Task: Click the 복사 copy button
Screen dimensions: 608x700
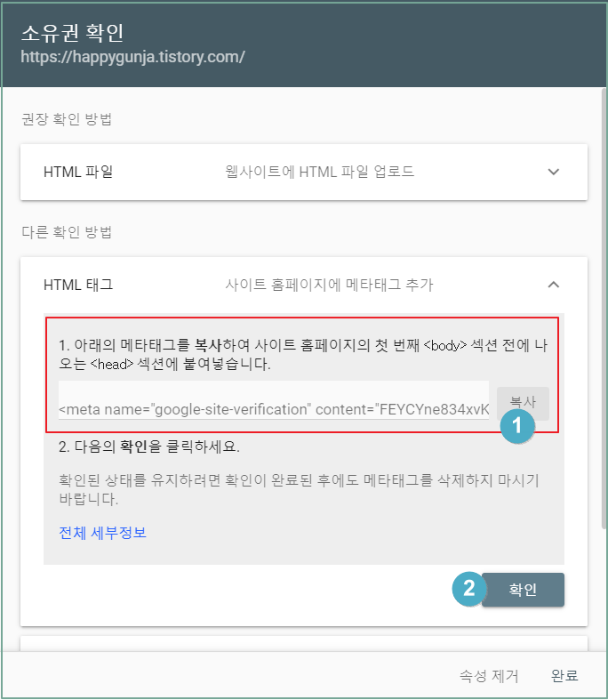Action: [x=523, y=403]
